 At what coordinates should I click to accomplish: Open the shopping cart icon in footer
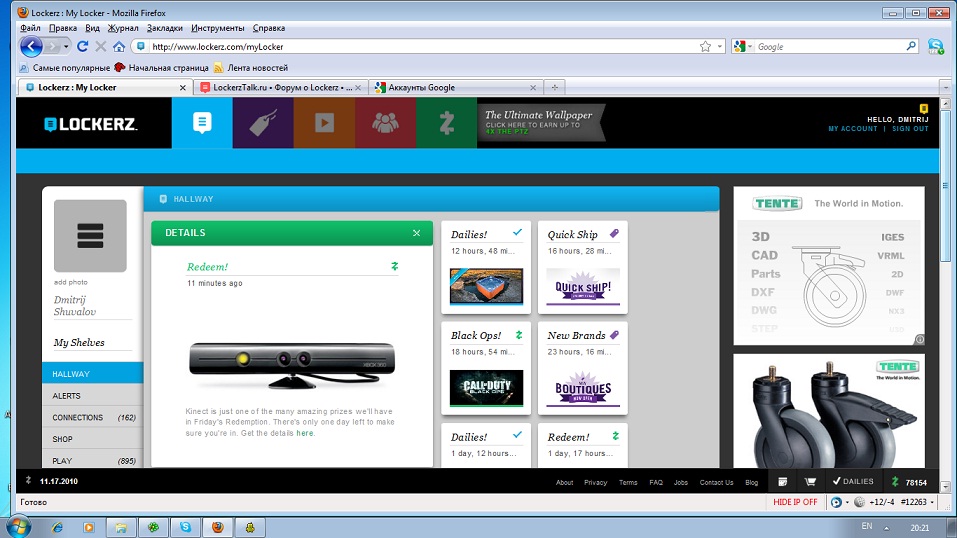(810, 482)
